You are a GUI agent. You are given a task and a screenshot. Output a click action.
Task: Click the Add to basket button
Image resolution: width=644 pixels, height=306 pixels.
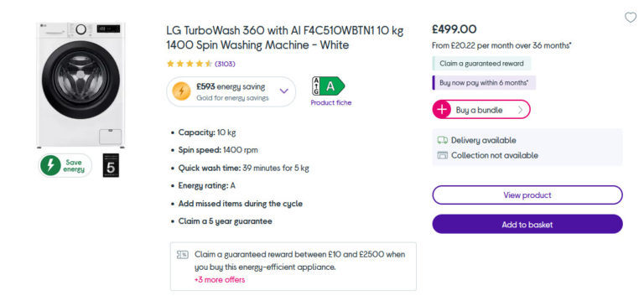click(527, 225)
